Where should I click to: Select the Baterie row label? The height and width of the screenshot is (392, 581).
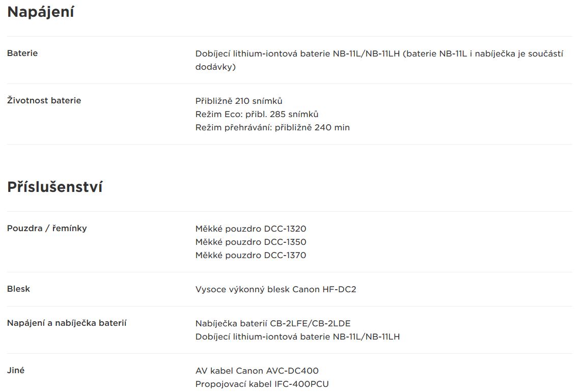coord(22,53)
